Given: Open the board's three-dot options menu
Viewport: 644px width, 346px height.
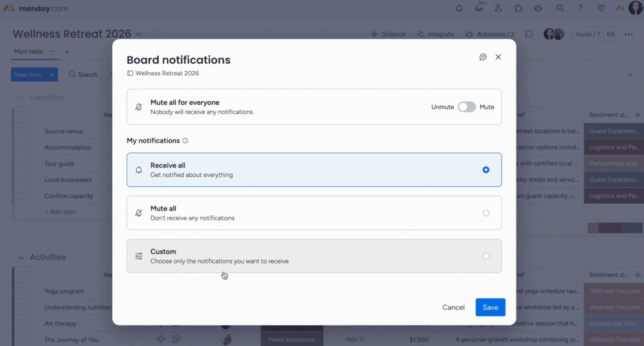Looking at the screenshot, I should [x=629, y=34].
